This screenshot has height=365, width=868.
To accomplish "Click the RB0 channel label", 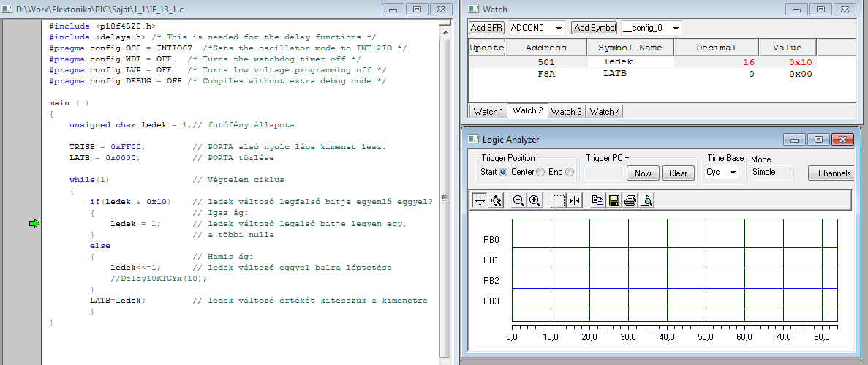I will click(x=491, y=240).
